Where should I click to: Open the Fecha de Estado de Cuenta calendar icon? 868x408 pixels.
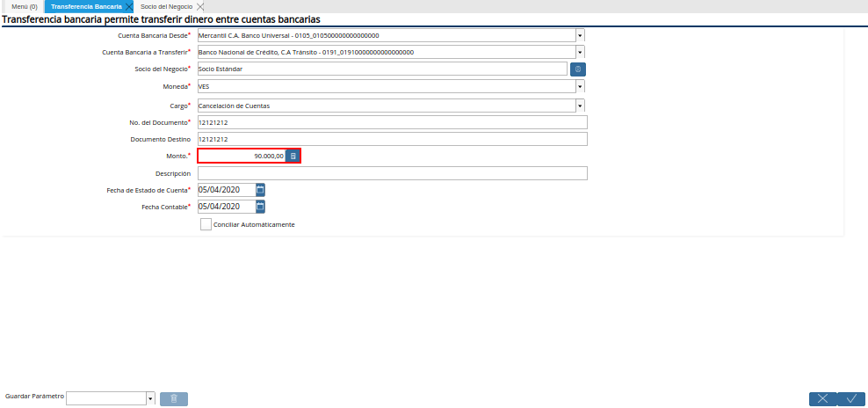261,190
